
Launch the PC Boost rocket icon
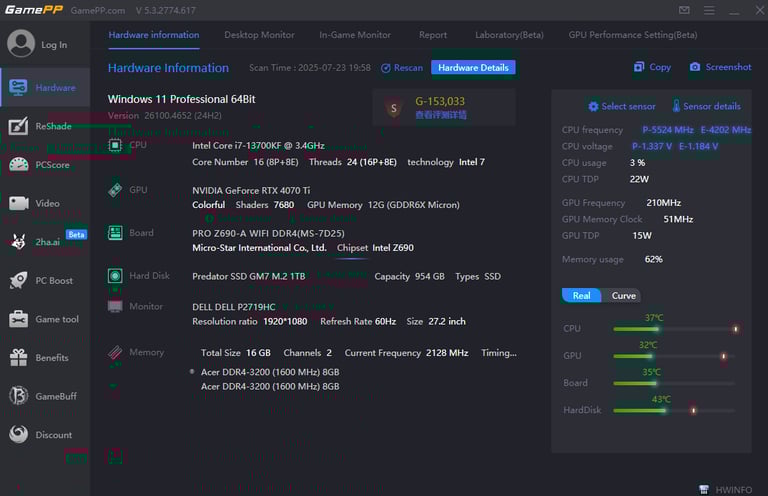[x=19, y=280]
